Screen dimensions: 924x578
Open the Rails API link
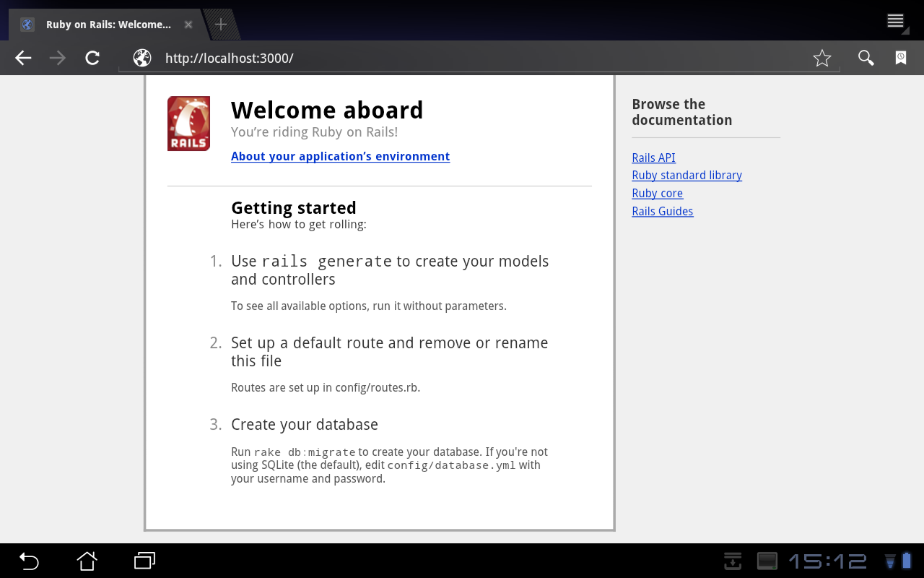[653, 158]
